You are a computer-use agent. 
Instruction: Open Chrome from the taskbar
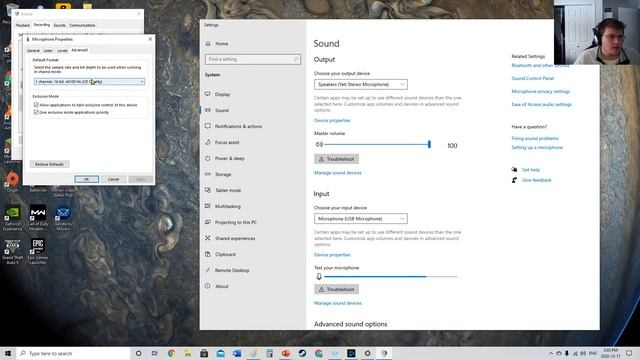[x=171, y=353]
